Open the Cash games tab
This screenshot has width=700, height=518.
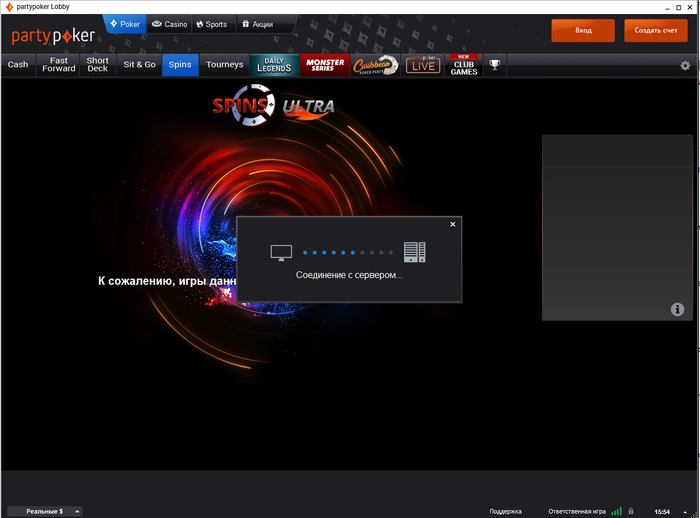[x=18, y=65]
